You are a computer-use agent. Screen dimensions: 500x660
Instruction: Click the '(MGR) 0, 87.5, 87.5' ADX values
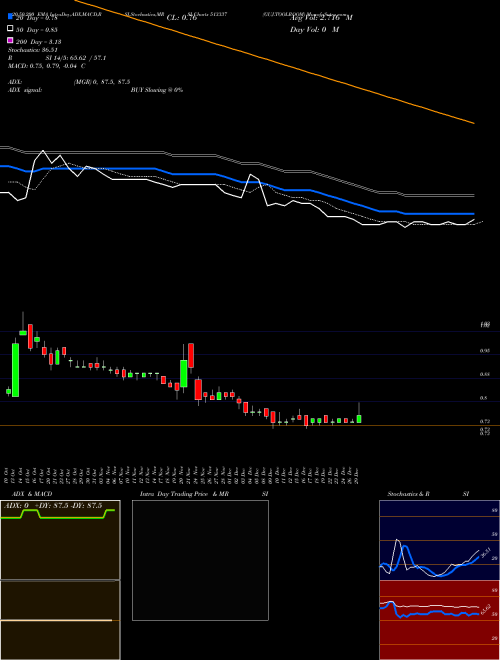tap(102, 82)
